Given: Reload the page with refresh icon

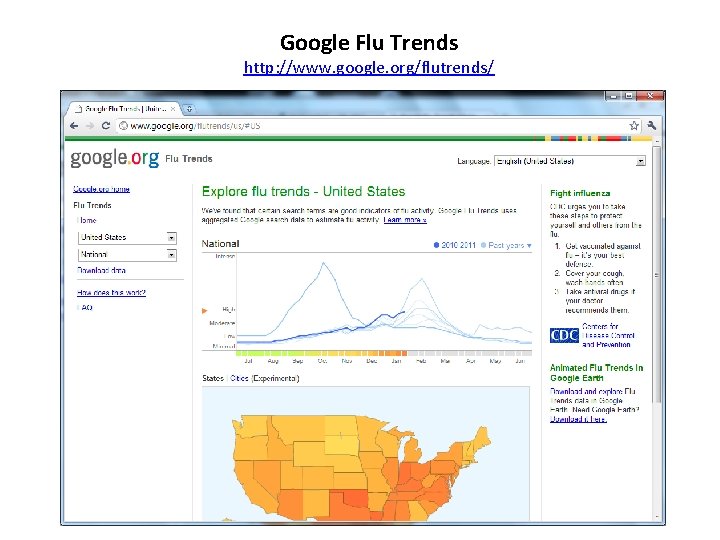Looking at the screenshot, I should click(x=106, y=126).
